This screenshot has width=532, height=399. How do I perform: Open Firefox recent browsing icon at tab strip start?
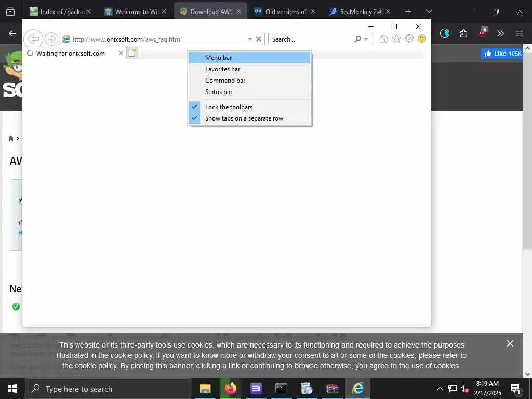click(10, 11)
